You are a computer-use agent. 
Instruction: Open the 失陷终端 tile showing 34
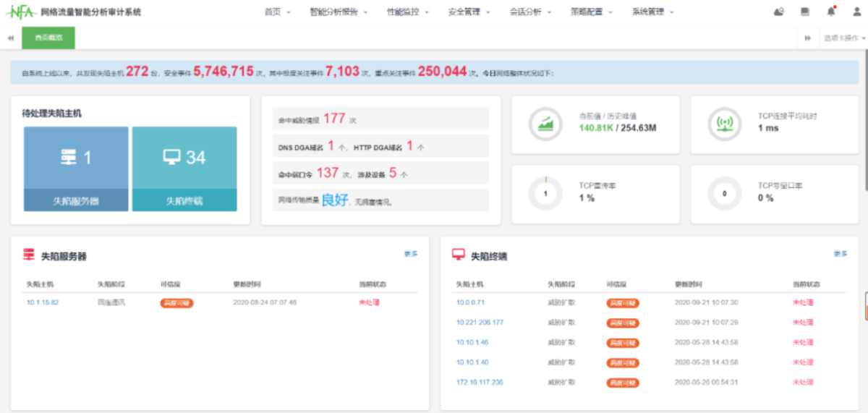point(184,169)
